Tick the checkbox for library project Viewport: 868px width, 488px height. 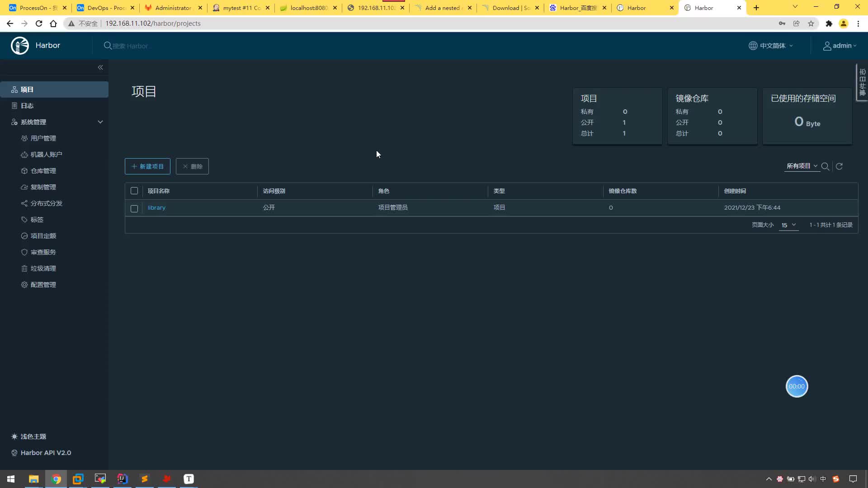click(x=134, y=208)
